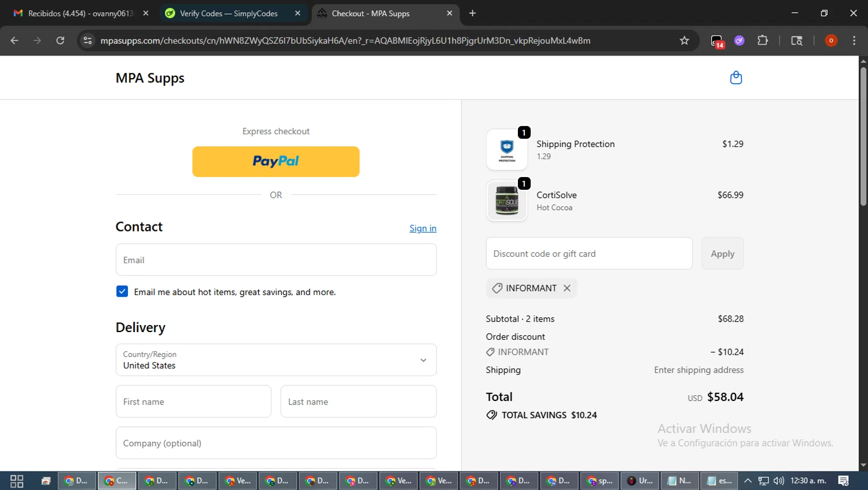Open the extension icon with red 14 badge
This screenshot has width=868, height=490.
pos(717,41)
